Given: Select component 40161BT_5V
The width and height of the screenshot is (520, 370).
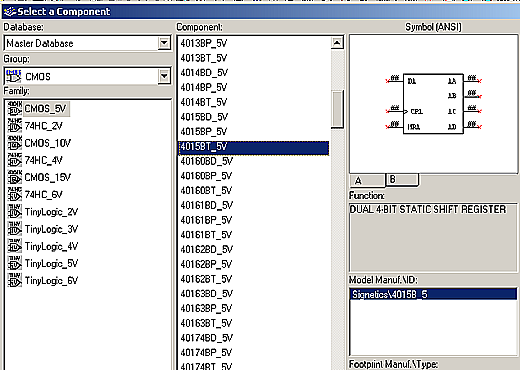Looking at the screenshot, I should (x=206, y=235).
